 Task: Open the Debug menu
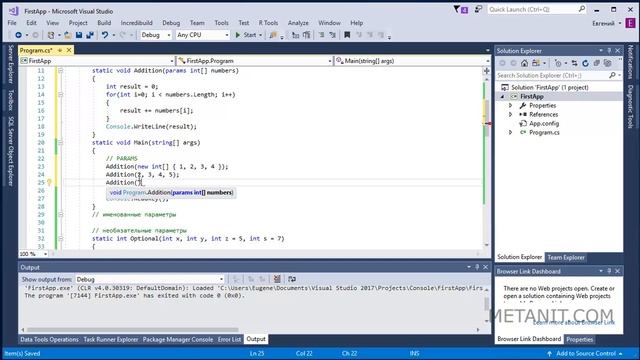(x=171, y=23)
